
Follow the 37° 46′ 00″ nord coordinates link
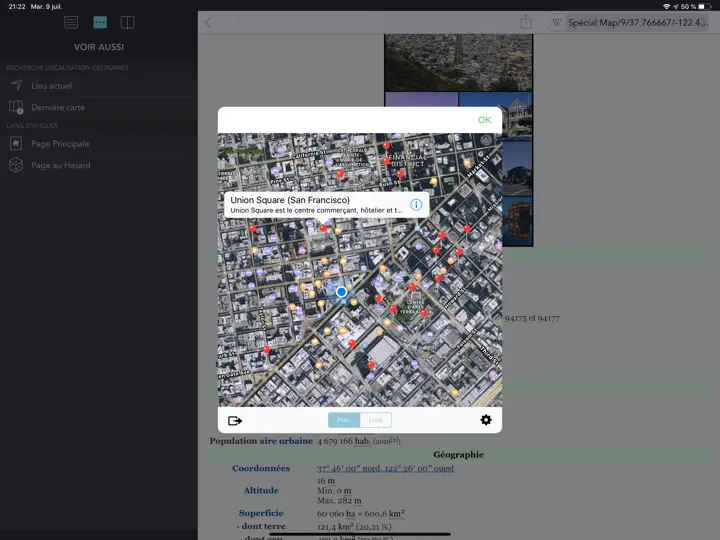385,468
